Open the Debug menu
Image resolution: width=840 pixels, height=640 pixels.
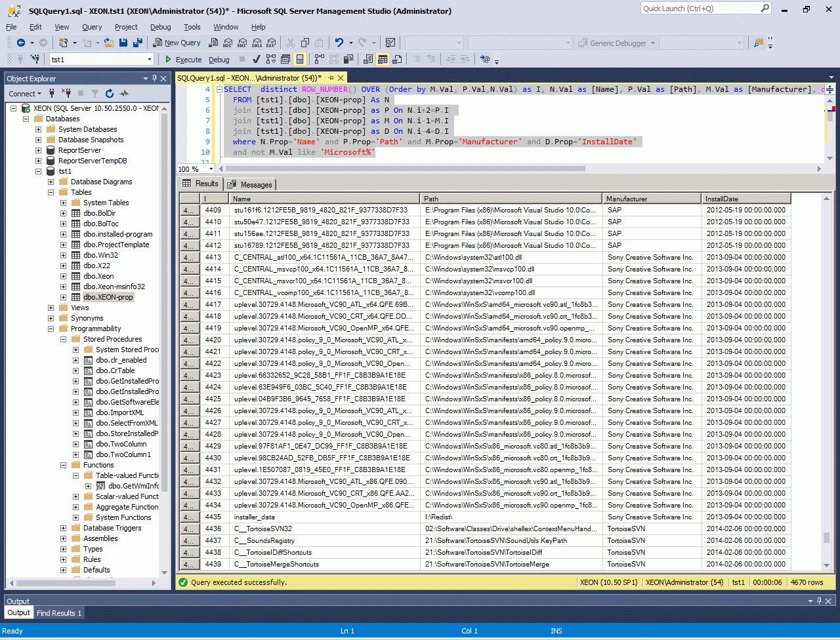[x=160, y=27]
